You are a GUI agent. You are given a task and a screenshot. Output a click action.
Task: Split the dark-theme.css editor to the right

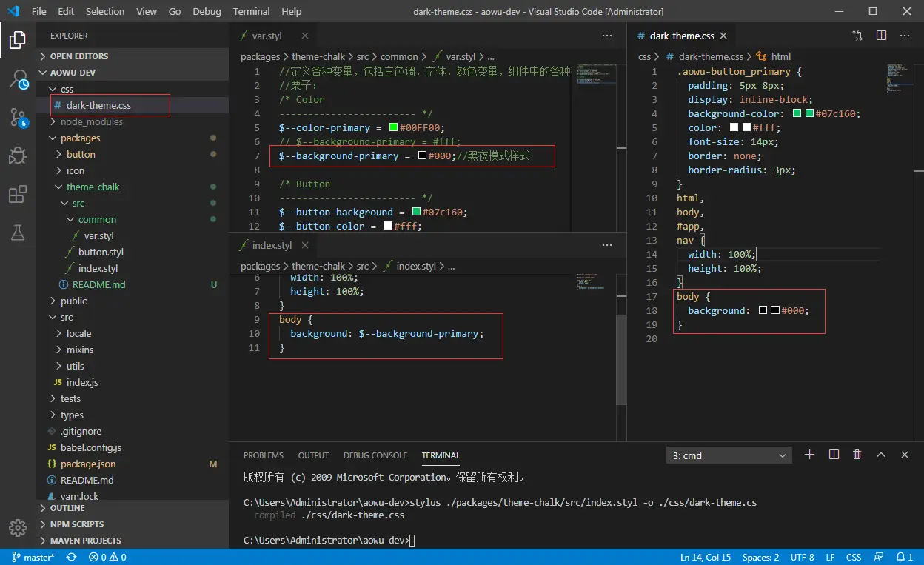881,36
